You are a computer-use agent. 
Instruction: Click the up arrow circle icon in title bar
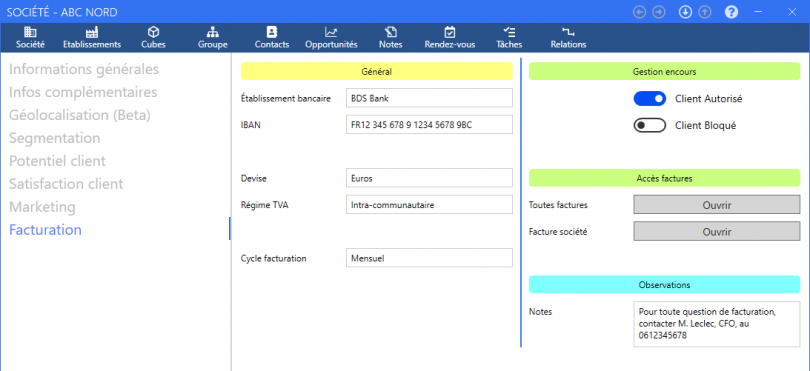(x=705, y=12)
